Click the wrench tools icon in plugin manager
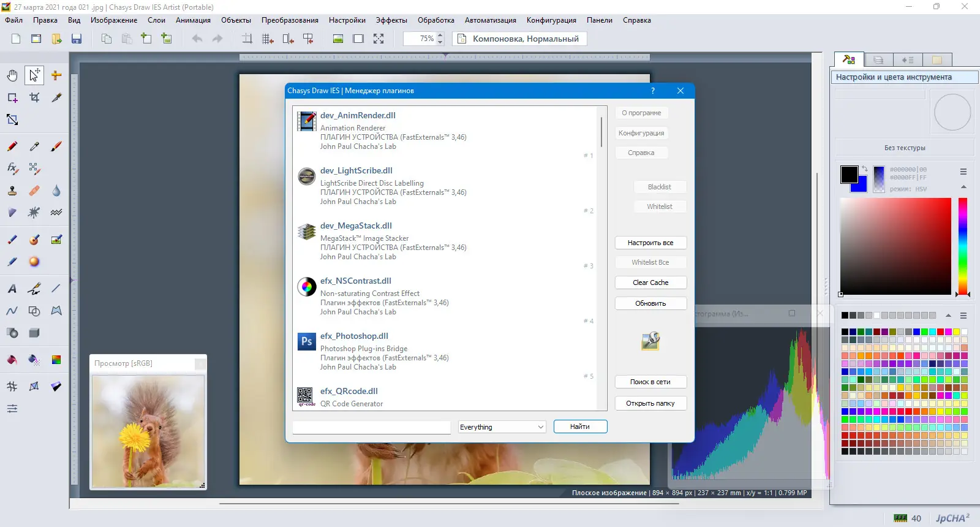The height and width of the screenshot is (527, 980). coord(650,341)
